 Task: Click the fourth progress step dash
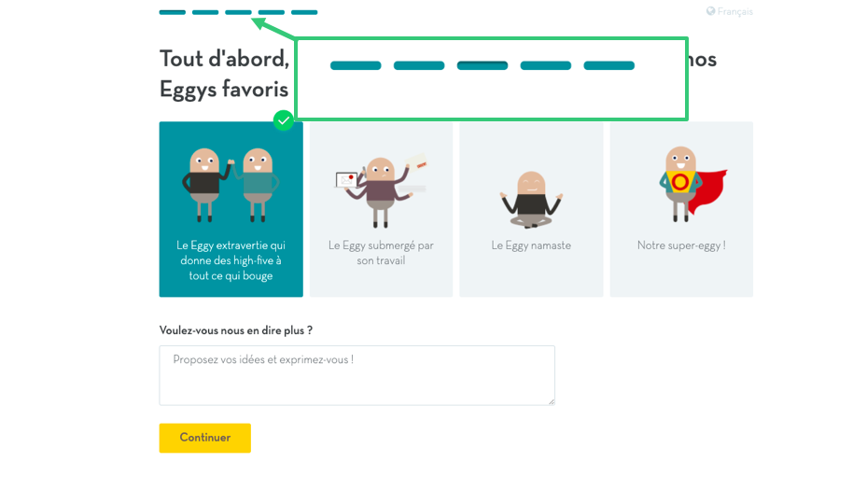click(x=272, y=12)
